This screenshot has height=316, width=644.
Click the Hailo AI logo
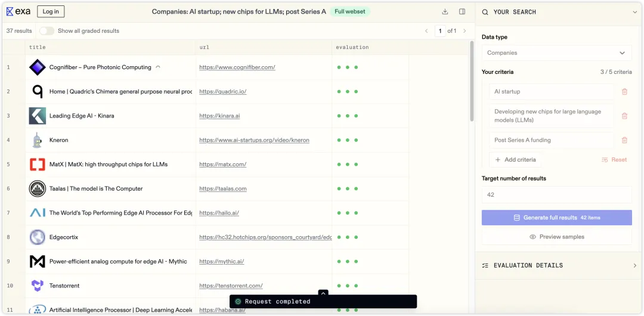tap(38, 213)
